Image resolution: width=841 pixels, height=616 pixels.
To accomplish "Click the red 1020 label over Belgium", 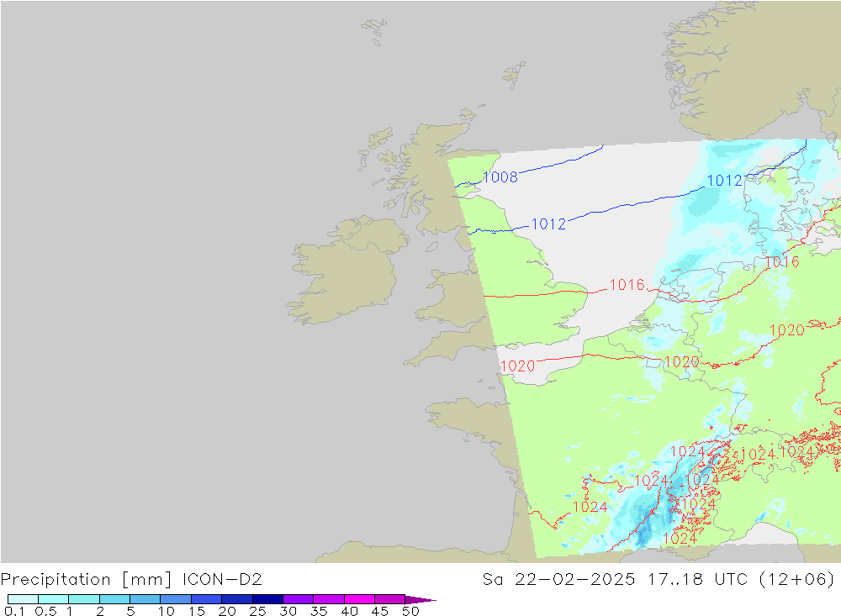I will (x=682, y=362).
